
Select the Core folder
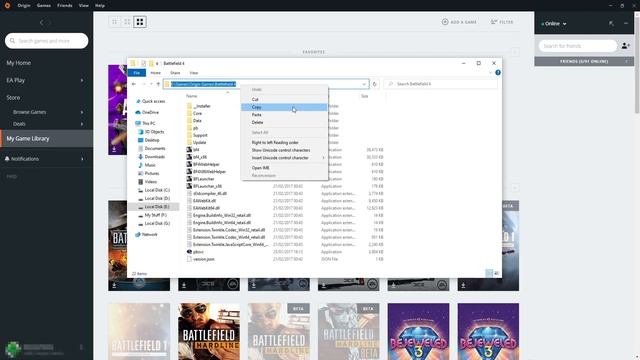[x=198, y=113]
